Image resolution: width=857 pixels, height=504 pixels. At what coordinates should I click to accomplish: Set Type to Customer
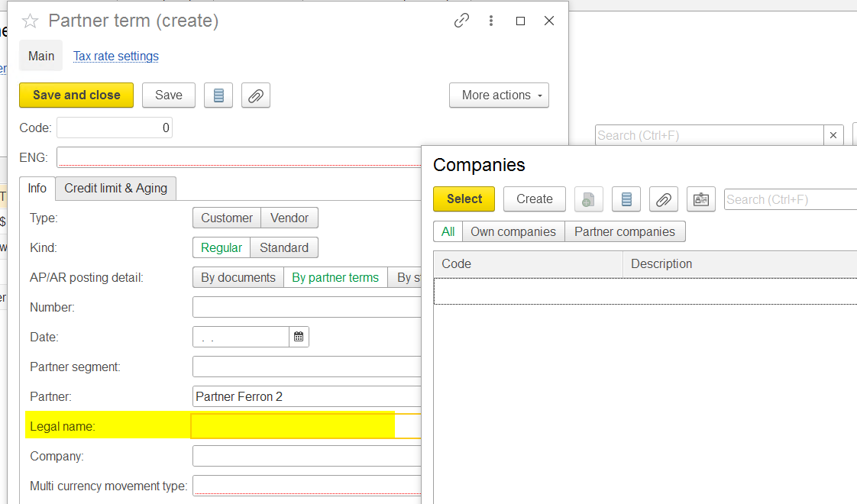[x=227, y=218]
